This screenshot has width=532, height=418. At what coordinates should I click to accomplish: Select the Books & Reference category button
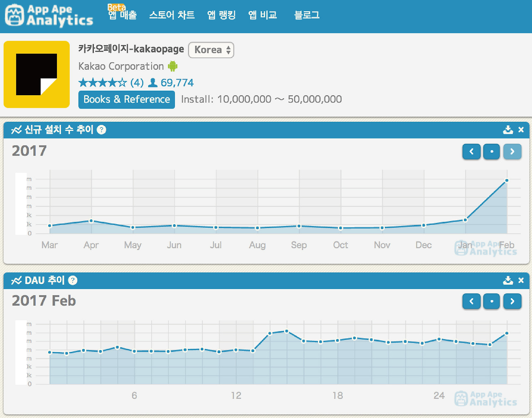(x=127, y=99)
